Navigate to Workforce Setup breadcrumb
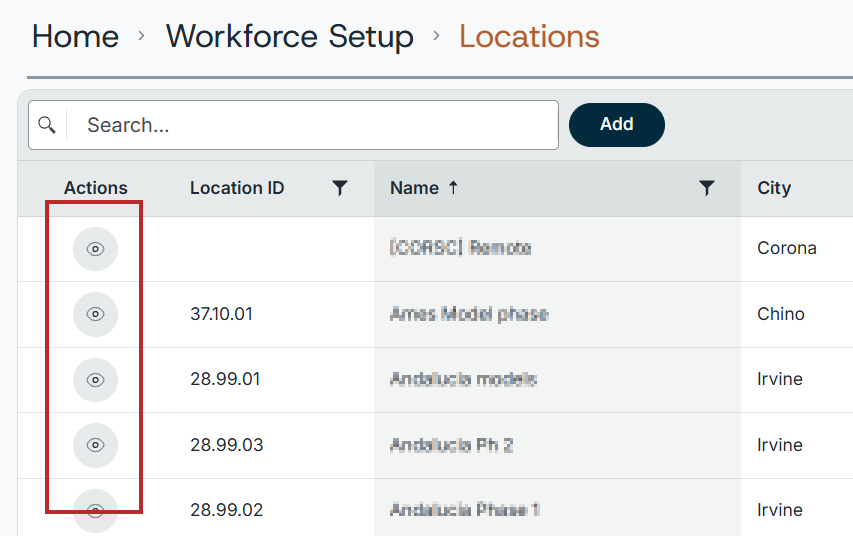 pos(289,36)
